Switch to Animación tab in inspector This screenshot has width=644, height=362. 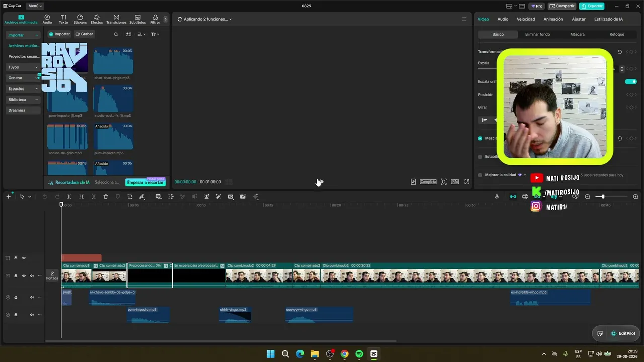click(x=553, y=19)
